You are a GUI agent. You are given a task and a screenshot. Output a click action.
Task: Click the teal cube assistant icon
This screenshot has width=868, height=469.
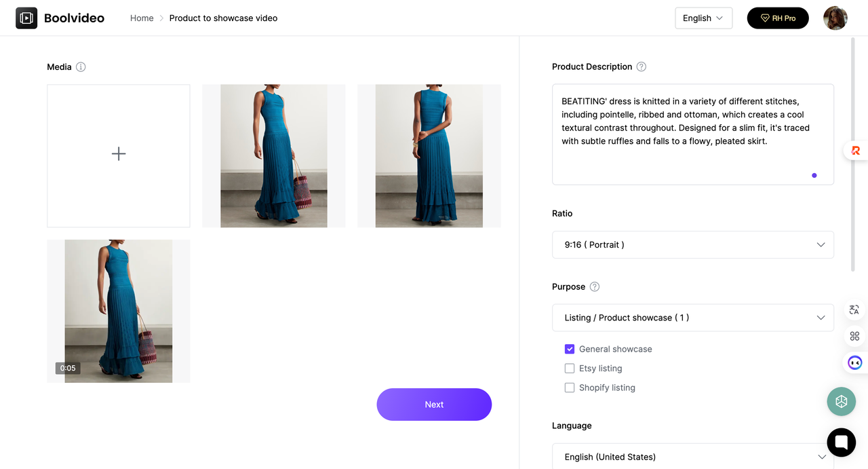pos(841,402)
